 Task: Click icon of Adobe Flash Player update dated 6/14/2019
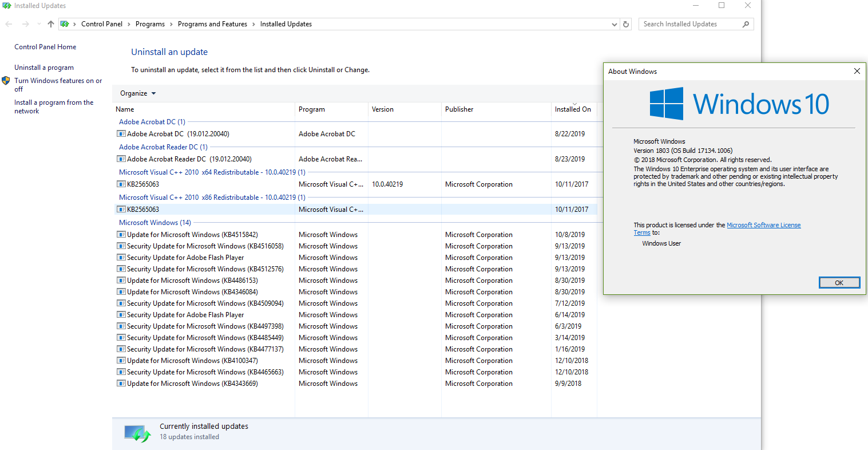[121, 315]
